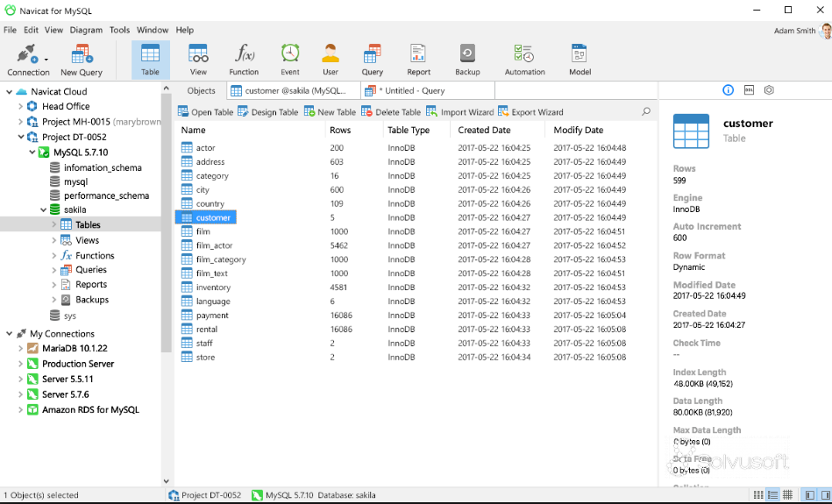Expand the Head Office project
This screenshot has width=832, height=504.
[x=20, y=107]
